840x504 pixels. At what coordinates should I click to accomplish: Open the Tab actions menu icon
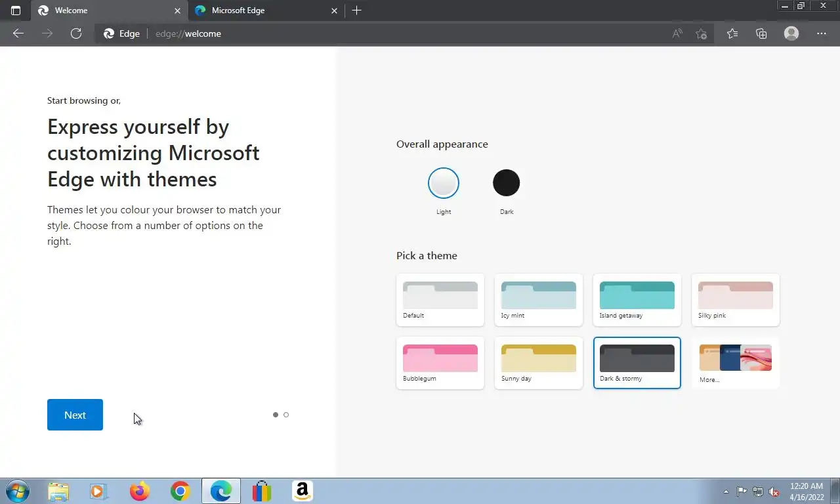[16, 10]
